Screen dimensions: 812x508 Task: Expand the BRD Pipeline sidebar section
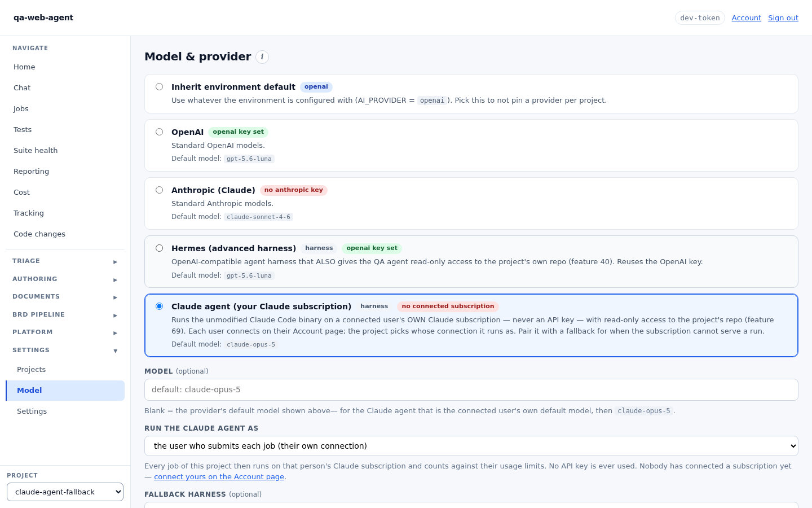click(x=65, y=315)
